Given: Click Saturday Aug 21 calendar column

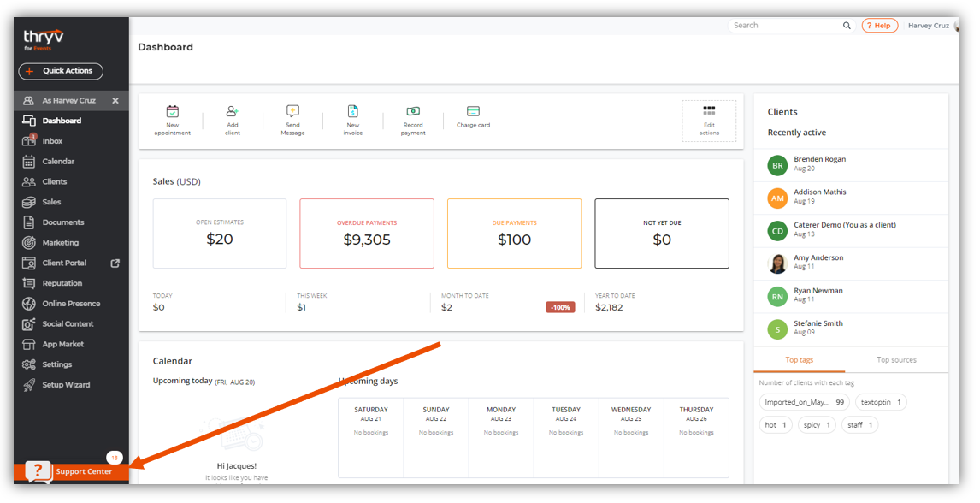Looking at the screenshot, I should (x=370, y=438).
